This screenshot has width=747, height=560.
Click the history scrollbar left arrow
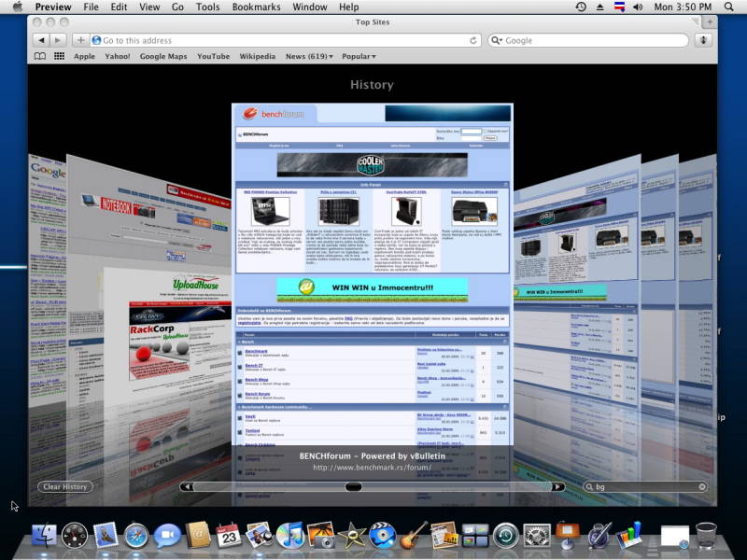click(187, 486)
